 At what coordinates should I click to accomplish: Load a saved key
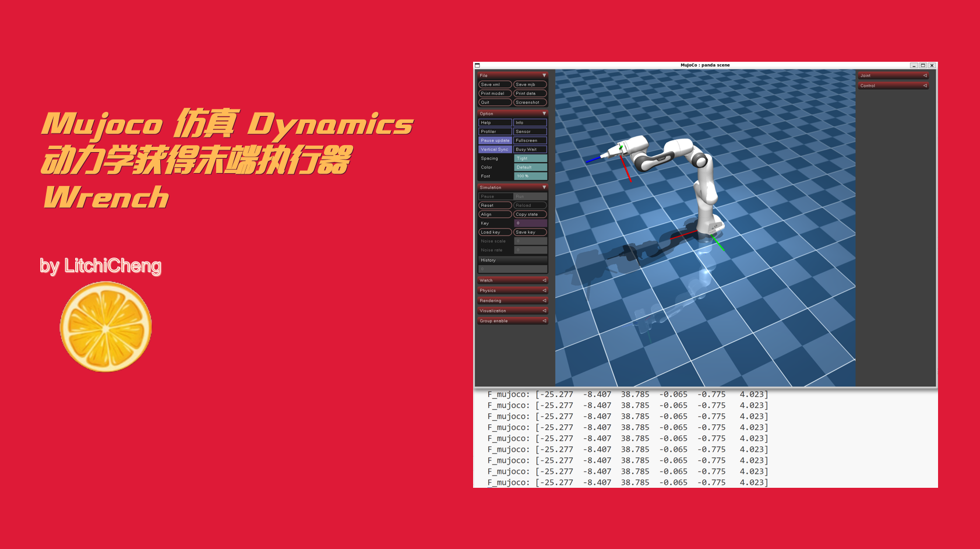[x=494, y=232]
